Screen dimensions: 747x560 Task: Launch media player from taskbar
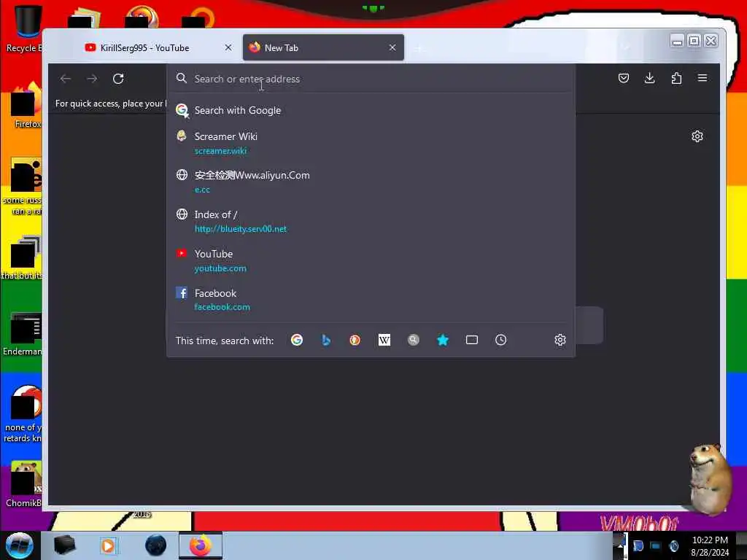pyautogui.click(x=108, y=545)
